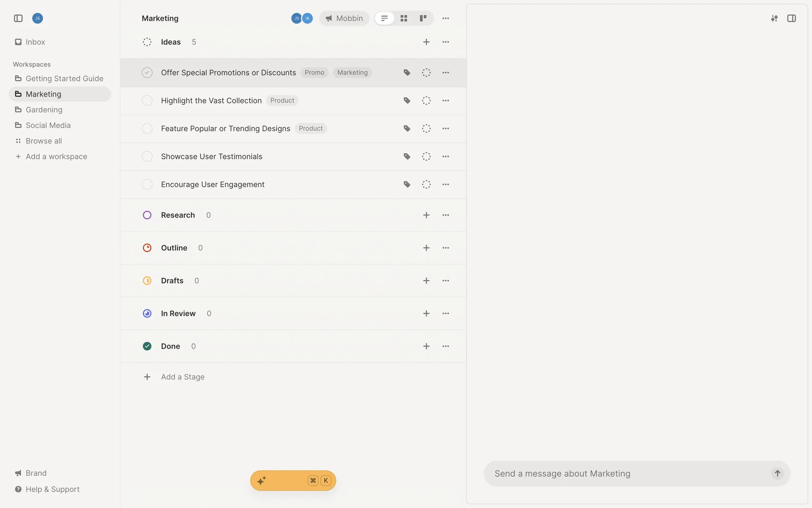Switch to board view layout
The image size is (812, 508).
point(423,18)
